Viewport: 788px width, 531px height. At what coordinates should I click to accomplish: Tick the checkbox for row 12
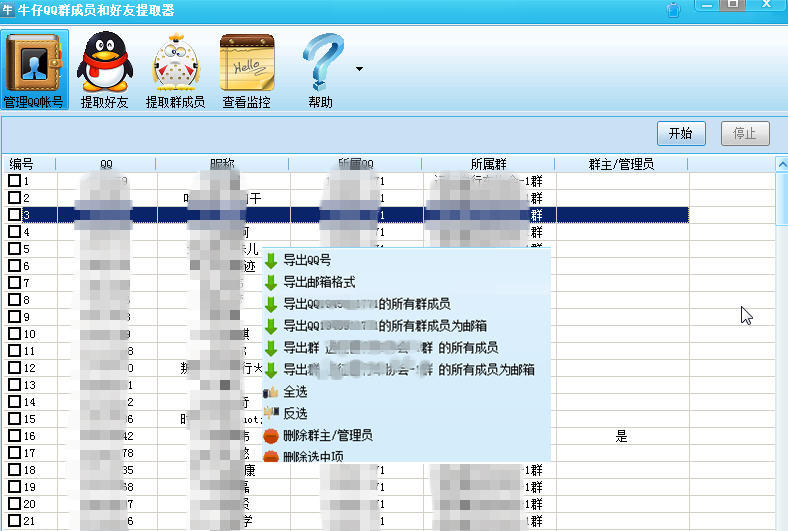tap(15, 368)
